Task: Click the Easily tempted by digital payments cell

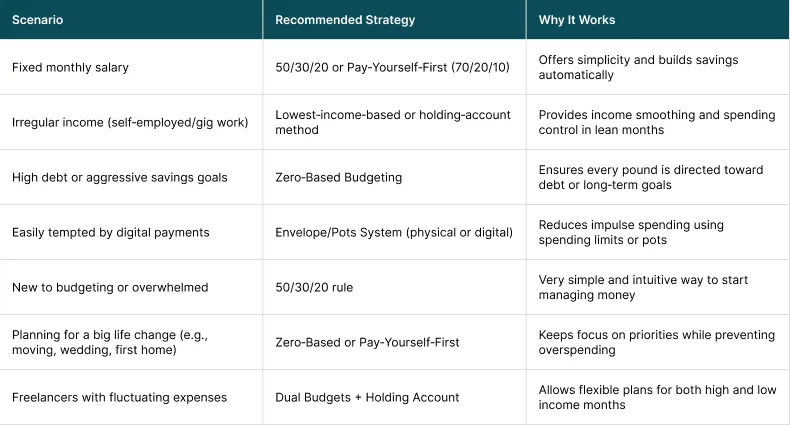Action: point(111,233)
